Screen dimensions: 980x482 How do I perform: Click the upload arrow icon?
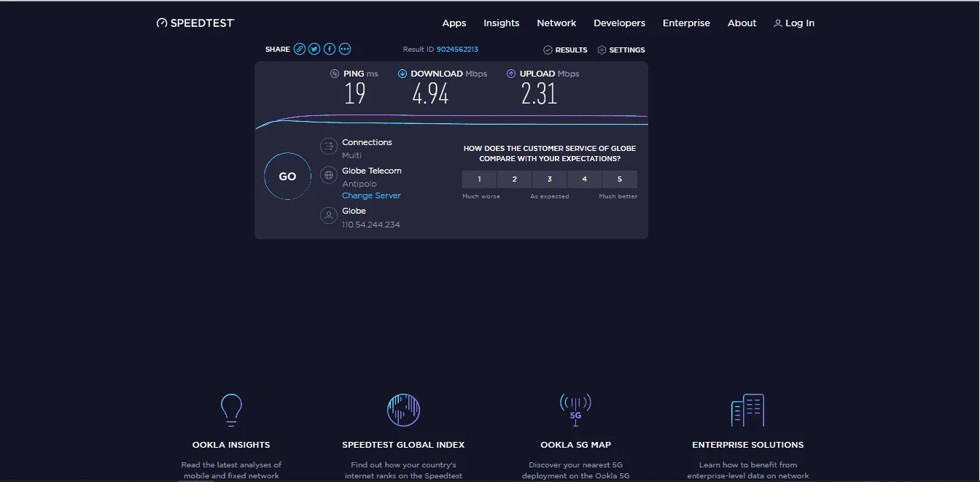pyautogui.click(x=511, y=74)
